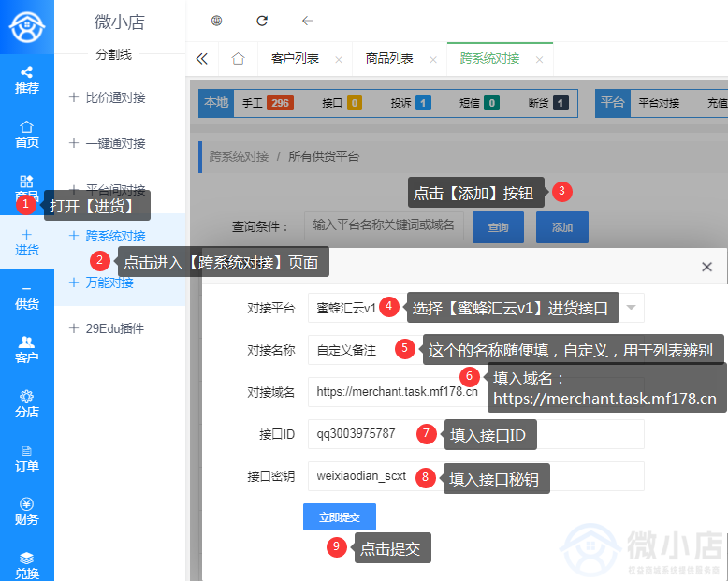The width and height of the screenshot is (728, 581).
Task: Open the 分店 branch store section
Action: point(26,404)
